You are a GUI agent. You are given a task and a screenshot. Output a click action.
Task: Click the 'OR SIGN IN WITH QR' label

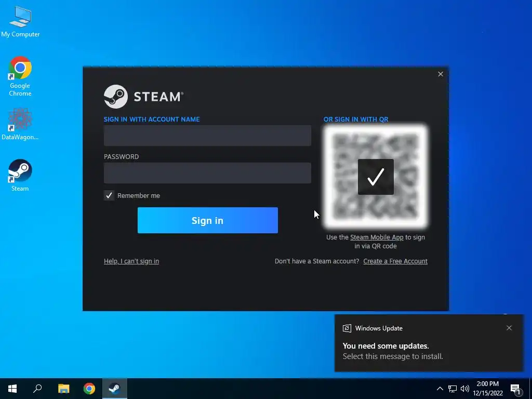click(356, 119)
